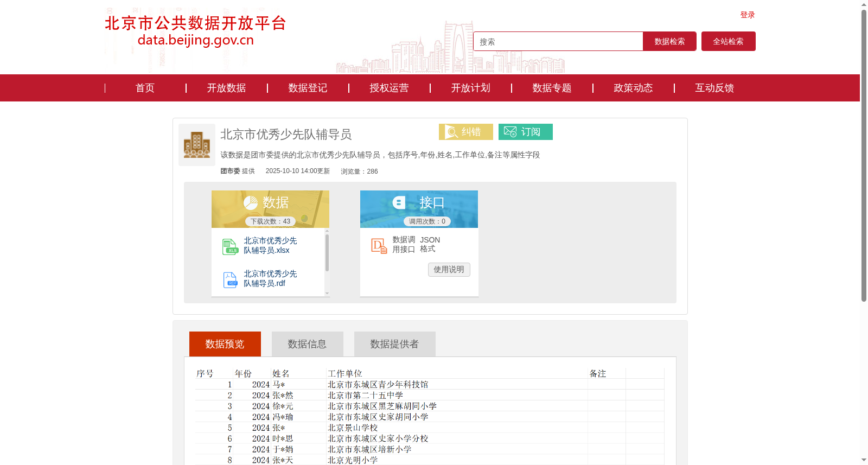Viewport: 868px width, 465px height.
Task: Click the page scrollbar down arrow
Action: point(864,460)
